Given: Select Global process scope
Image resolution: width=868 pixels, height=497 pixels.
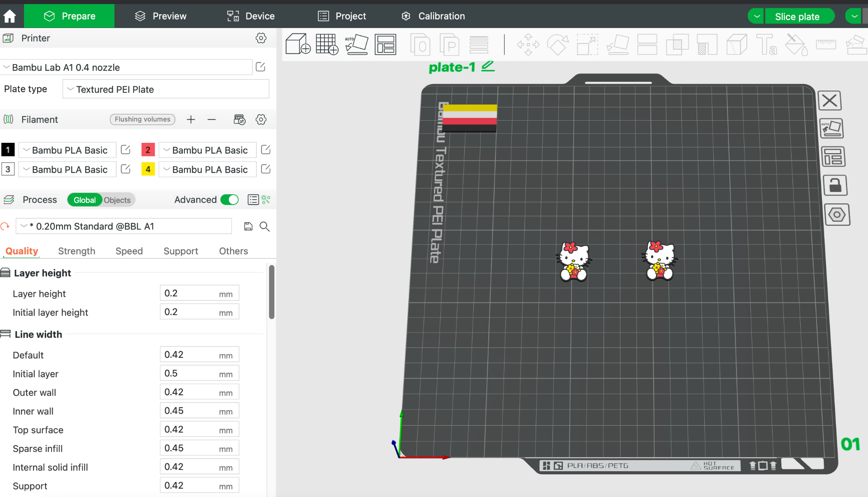Looking at the screenshot, I should click(x=85, y=200).
